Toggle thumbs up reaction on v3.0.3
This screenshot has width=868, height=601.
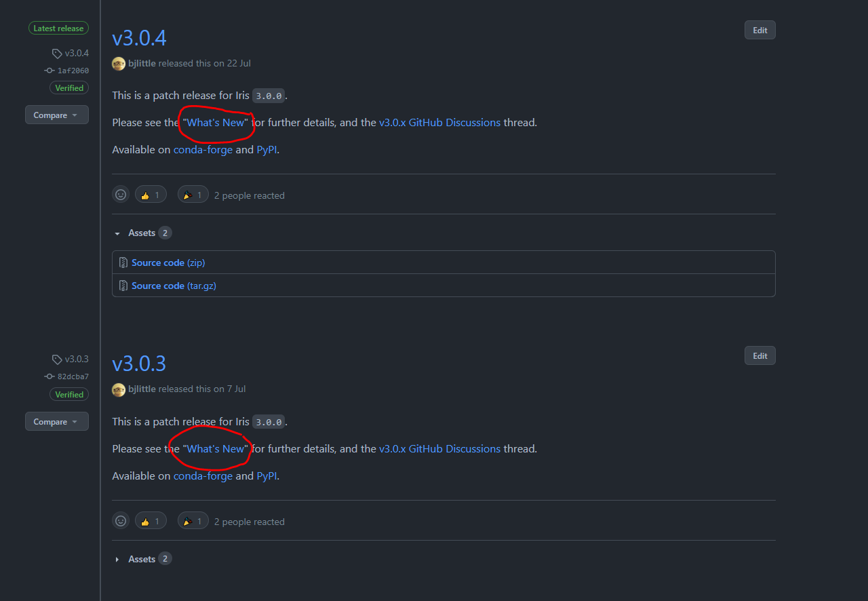151,521
